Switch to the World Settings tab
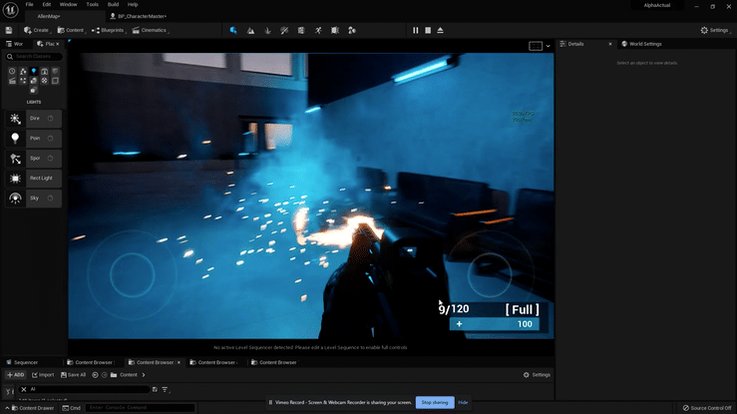Screen dimensions: 737x414 (642, 44)
